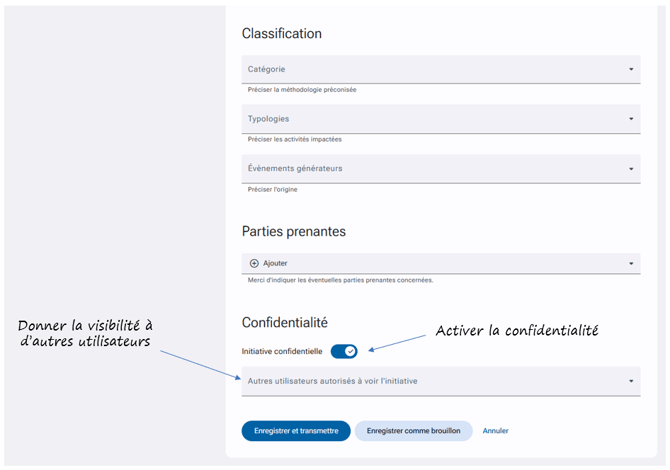Click Enregistrer et transmettre button

(296, 431)
